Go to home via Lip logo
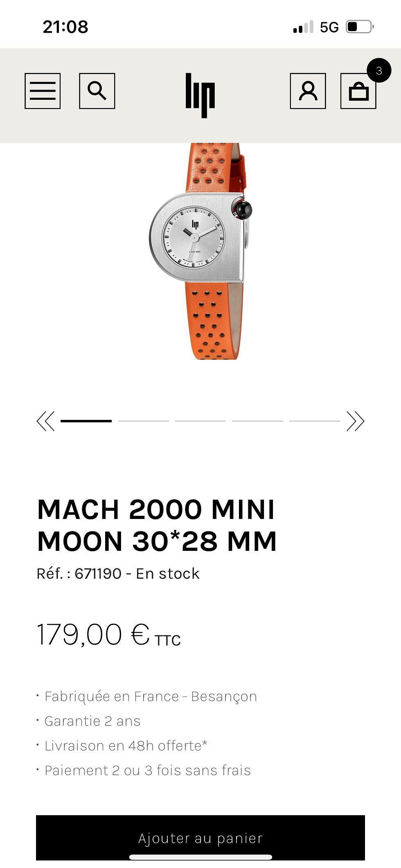Image resolution: width=401 pixels, height=868 pixels. 200,96
